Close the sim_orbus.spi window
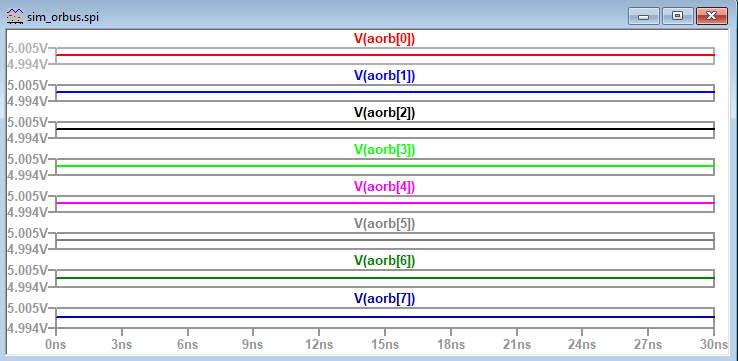The height and width of the screenshot is (361, 738). [712, 16]
